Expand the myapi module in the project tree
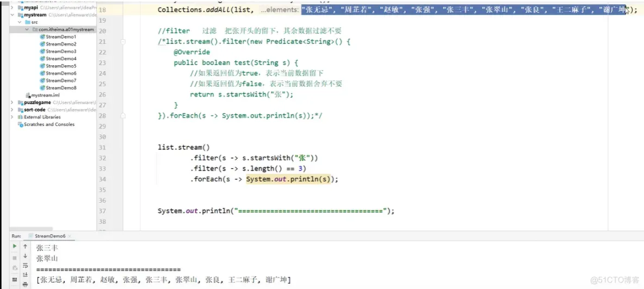The width and height of the screenshot is (644, 289). point(11,8)
